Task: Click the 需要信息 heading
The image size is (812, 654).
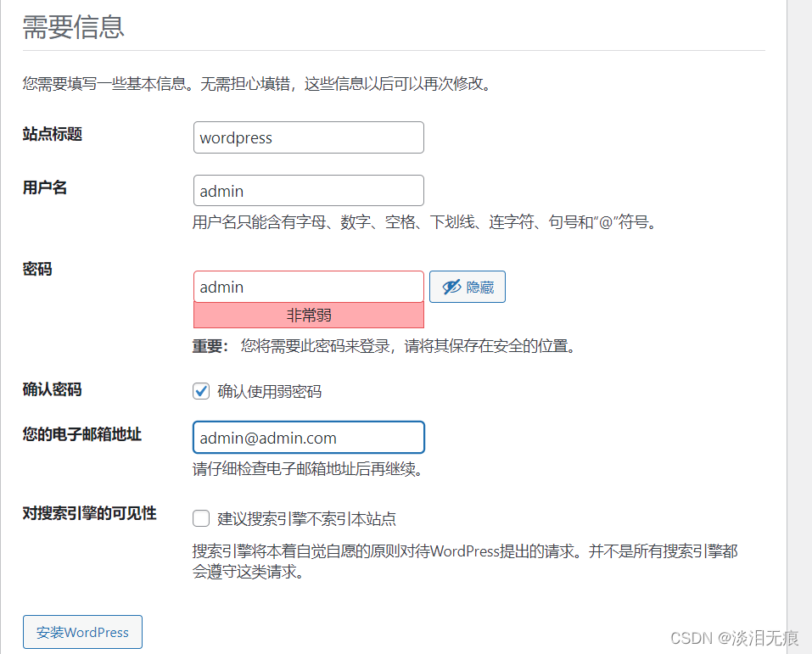Action: pos(73,27)
